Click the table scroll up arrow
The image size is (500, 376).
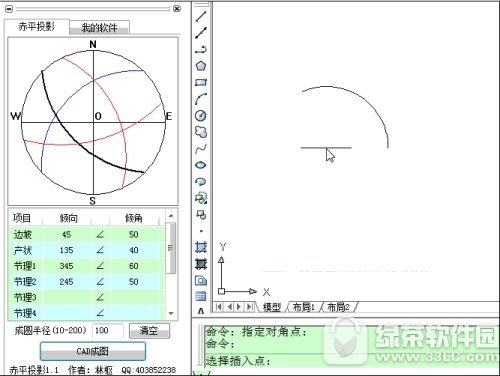click(171, 216)
